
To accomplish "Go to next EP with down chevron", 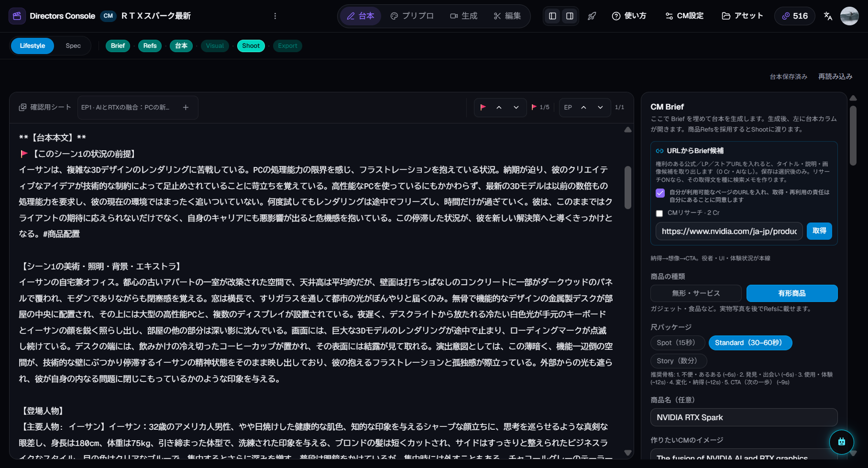I will (600, 107).
